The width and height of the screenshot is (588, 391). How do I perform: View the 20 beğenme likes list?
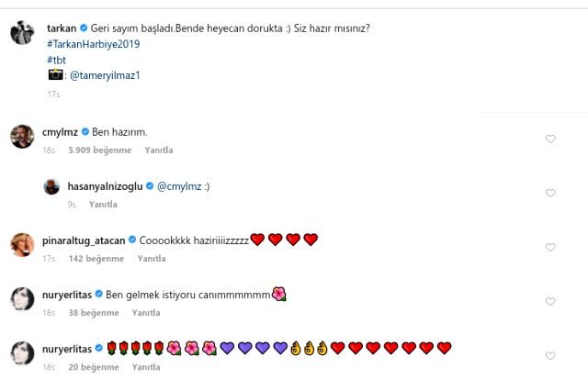click(94, 367)
